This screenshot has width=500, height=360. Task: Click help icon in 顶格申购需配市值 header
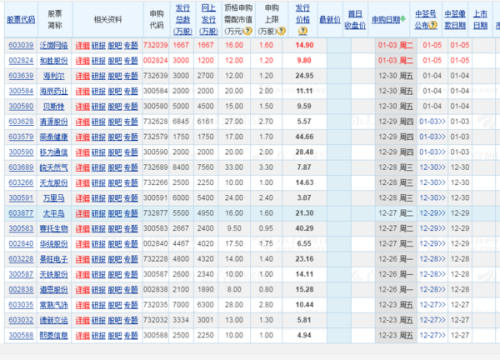coord(248,31)
